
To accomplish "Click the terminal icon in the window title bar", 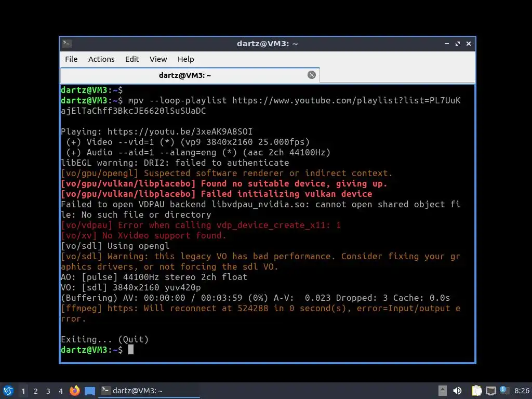I will [x=67, y=44].
